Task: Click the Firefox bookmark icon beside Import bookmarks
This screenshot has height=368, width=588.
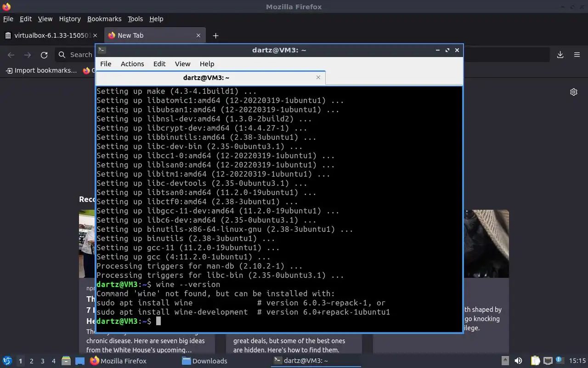Action: pos(86,70)
